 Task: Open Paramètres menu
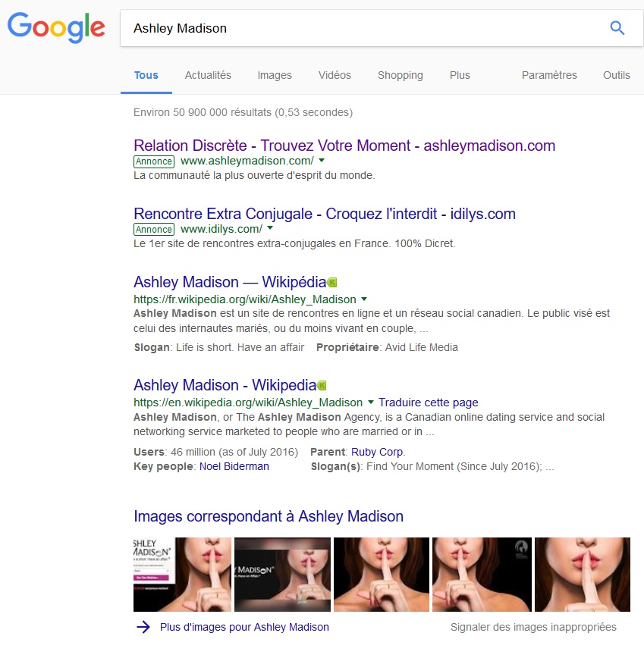[x=549, y=75]
